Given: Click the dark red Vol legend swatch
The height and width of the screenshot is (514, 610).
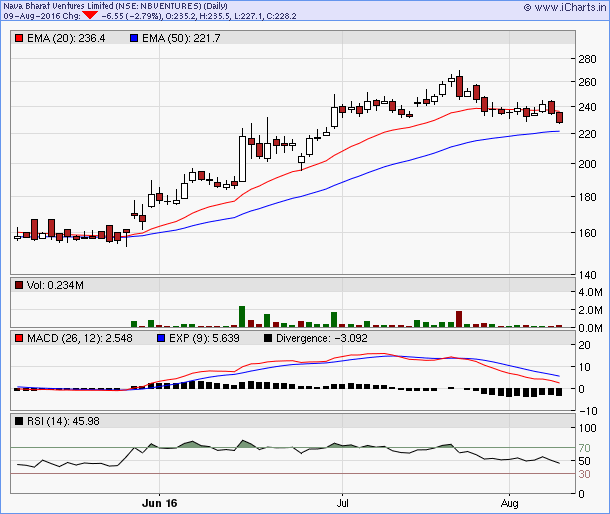Looking at the screenshot, I should pyautogui.click(x=19, y=285).
